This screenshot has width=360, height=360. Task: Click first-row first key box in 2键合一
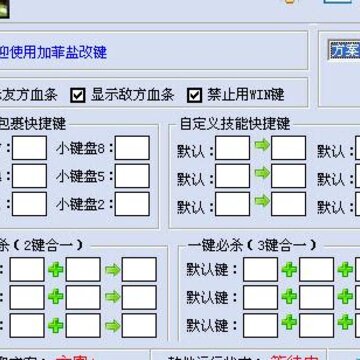27,269
